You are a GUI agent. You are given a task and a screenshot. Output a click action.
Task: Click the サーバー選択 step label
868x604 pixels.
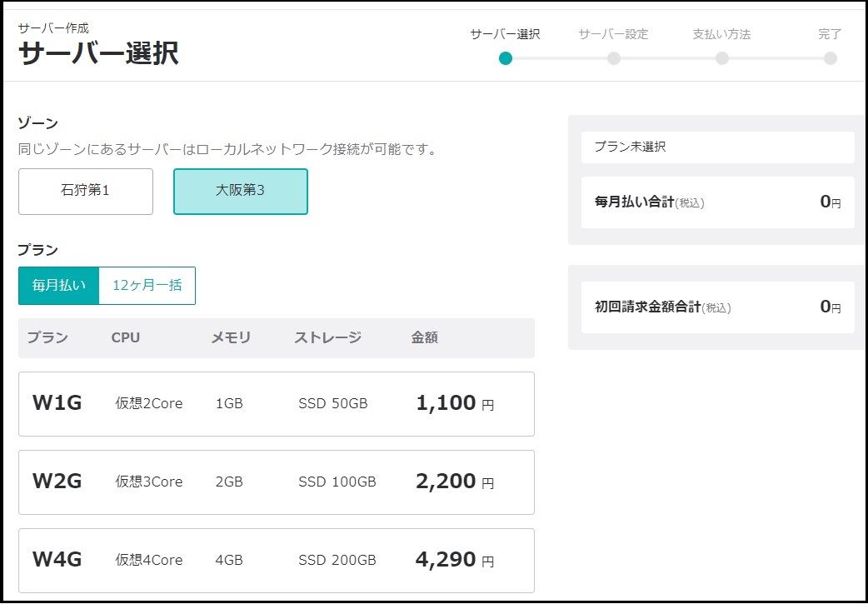click(506, 34)
